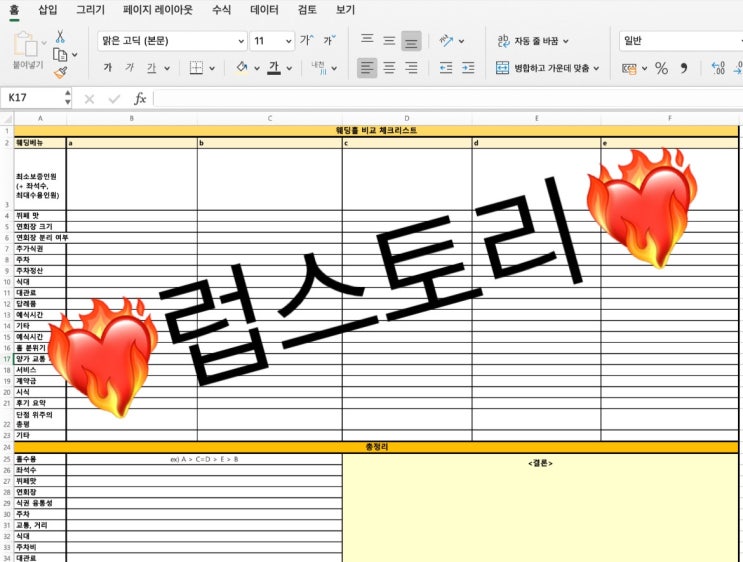This screenshot has height=562, width=743.
Task: Open the 홈 ribbon tab
Action: pos(14,10)
